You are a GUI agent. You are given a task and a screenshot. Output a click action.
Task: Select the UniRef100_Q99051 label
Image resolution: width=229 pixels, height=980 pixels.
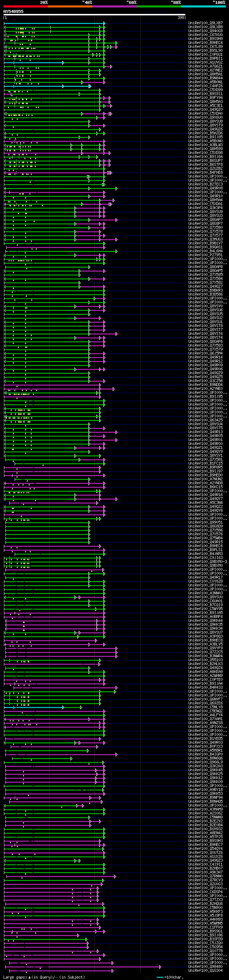click(x=205, y=522)
